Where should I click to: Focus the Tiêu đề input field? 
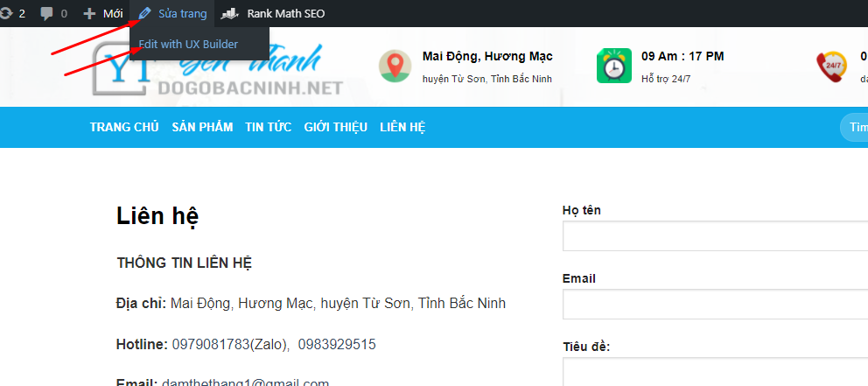pos(715,372)
